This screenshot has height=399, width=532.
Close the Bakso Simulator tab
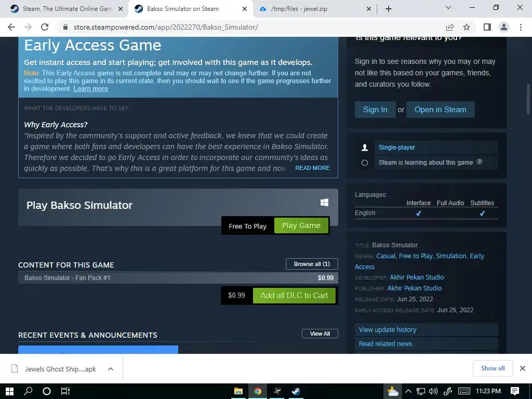tap(245, 9)
